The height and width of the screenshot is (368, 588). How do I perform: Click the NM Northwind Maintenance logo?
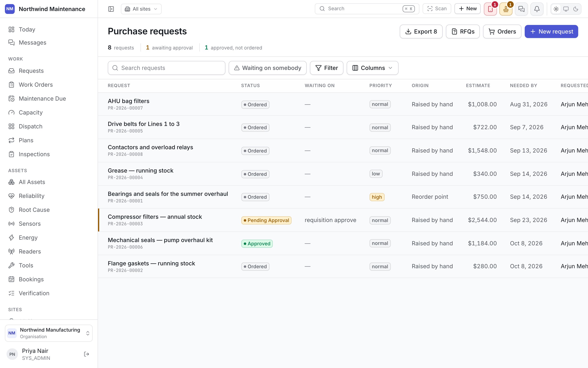pos(10,9)
